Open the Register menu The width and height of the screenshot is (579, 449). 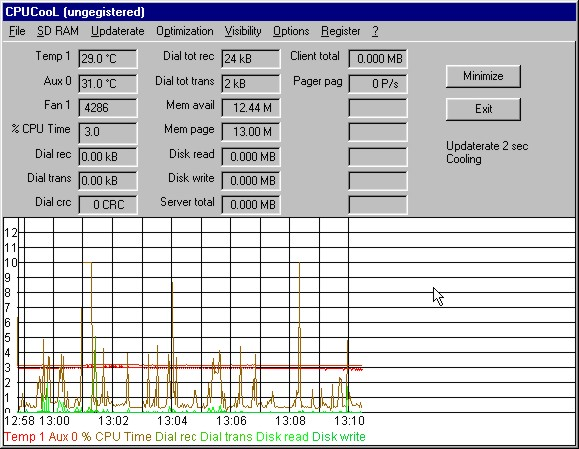[340, 31]
